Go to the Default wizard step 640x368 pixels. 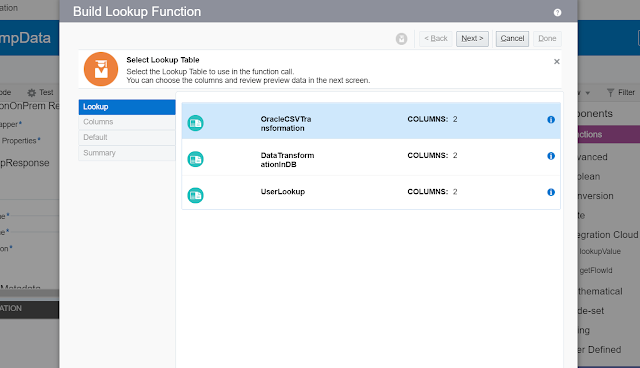click(x=127, y=137)
